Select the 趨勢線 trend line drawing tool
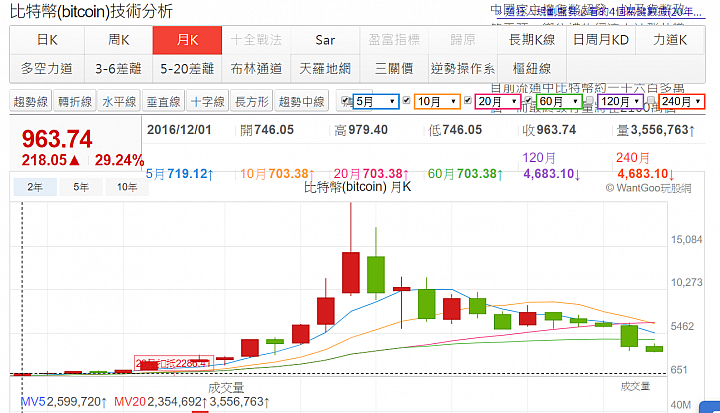Viewport: 720px width, 413px height. [x=31, y=102]
